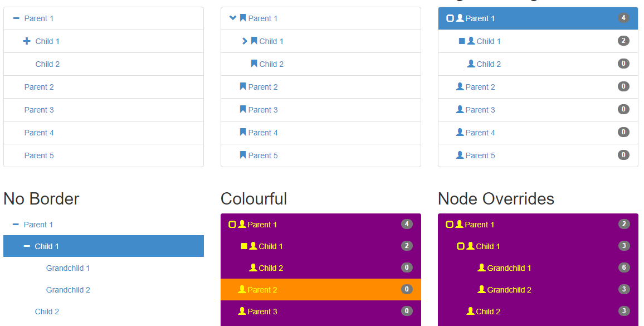Click the user icon on the orange Parent 2 row
Screen dimensions: 644x326
(242, 290)
